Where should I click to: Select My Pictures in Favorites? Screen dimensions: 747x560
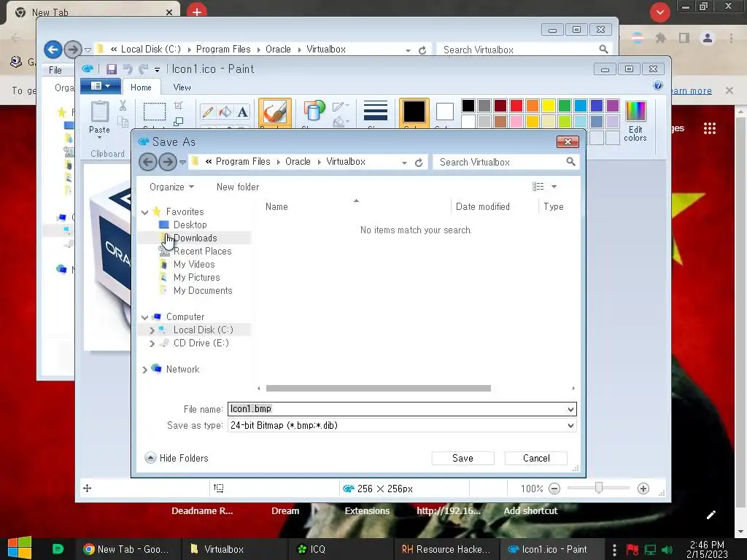coord(196,278)
